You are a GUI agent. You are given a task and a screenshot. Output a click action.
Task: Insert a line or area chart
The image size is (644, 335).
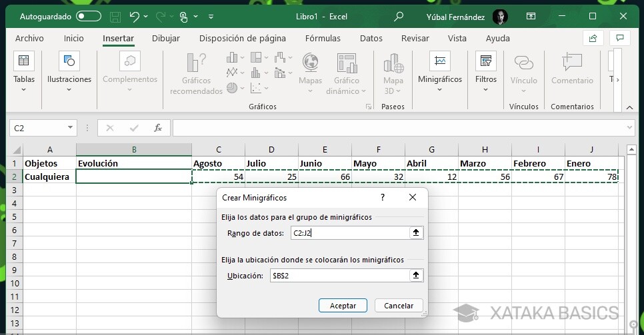235,73
